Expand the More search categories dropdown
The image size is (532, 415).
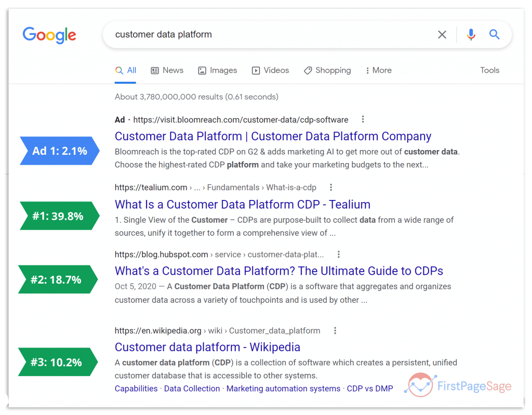[x=378, y=70]
